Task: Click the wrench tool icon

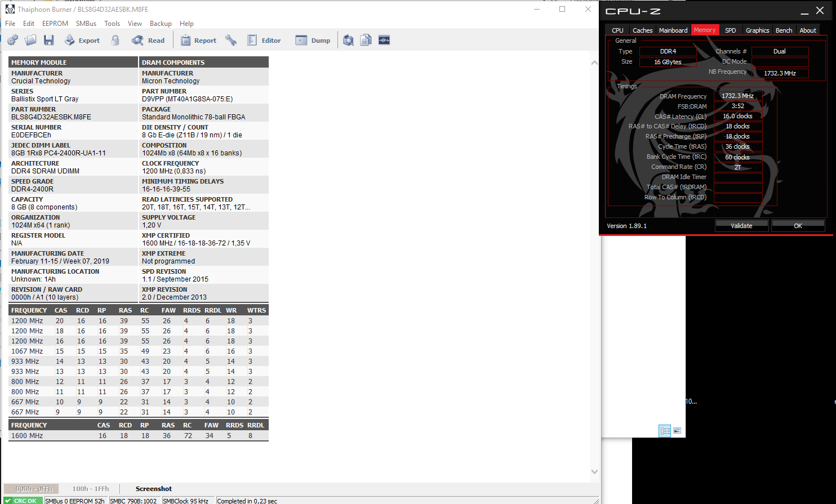Action: pyautogui.click(x=231, y=40)
